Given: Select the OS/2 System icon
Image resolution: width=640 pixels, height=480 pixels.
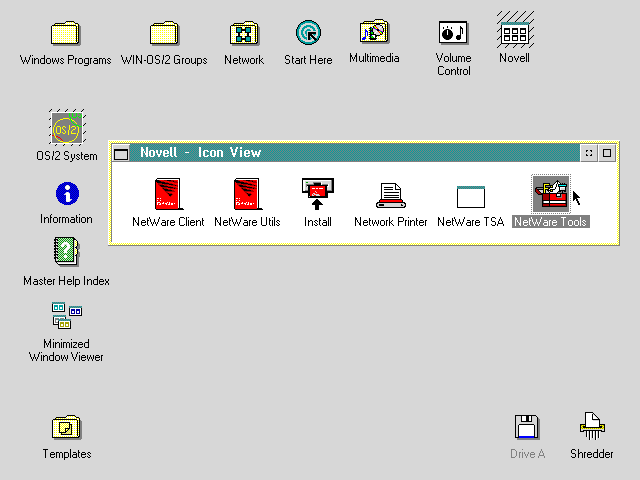Looking at the screenshot, I should coord(67,127).
